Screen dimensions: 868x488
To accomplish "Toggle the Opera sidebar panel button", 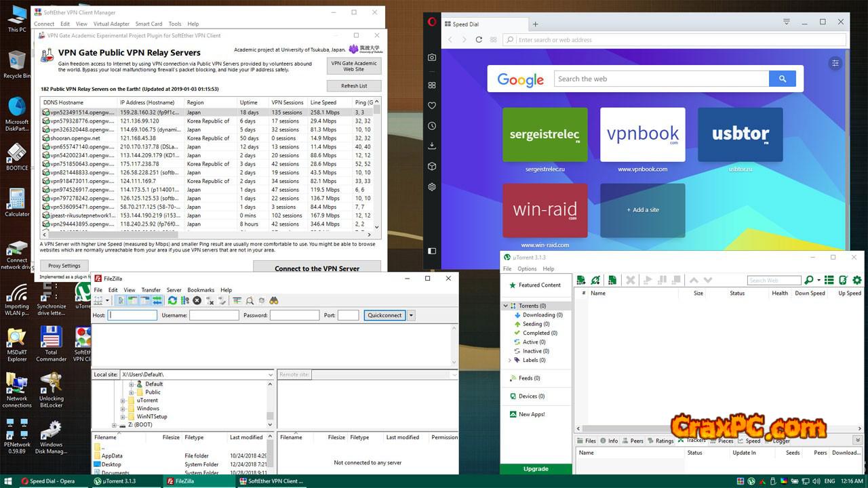I will click(432, 251).
